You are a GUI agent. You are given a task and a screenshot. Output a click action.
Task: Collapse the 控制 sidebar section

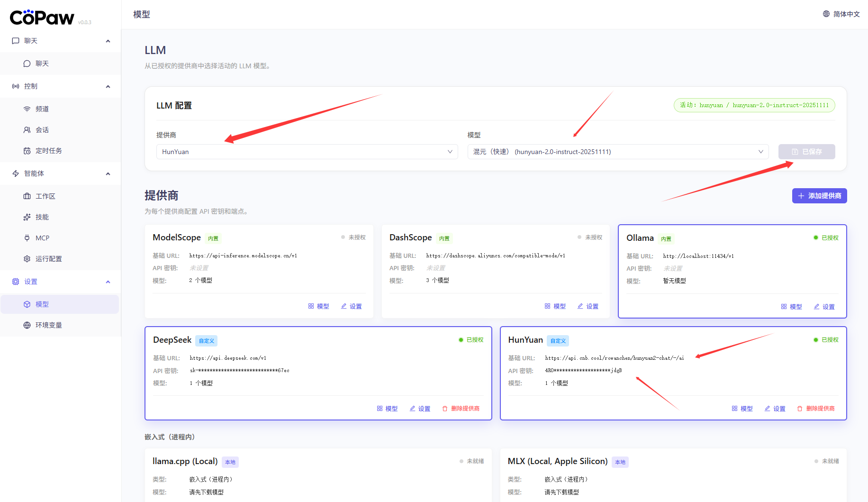(108, 86)
